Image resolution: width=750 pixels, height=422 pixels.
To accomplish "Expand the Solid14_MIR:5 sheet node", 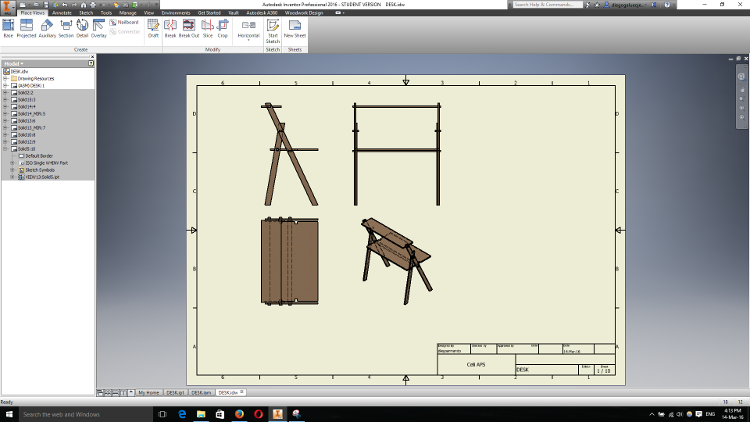I will tap(6, 114).
